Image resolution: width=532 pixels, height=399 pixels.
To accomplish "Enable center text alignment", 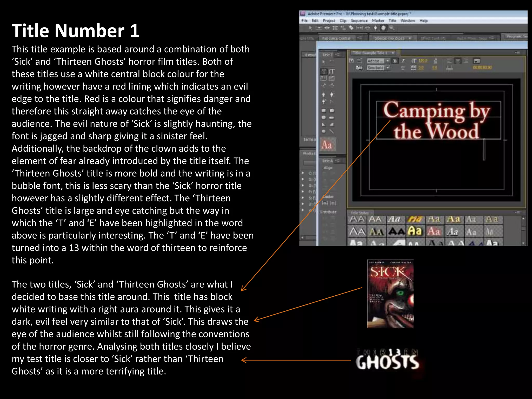I will pos(458,61).
